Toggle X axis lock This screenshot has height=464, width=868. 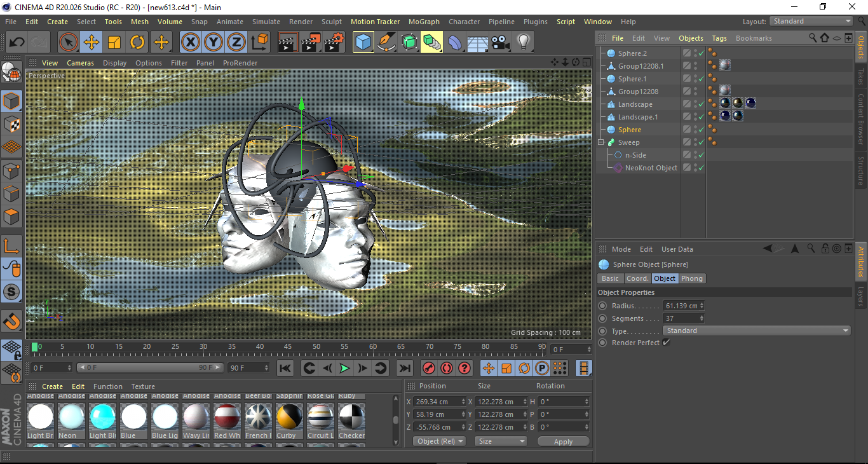(191, 43)
